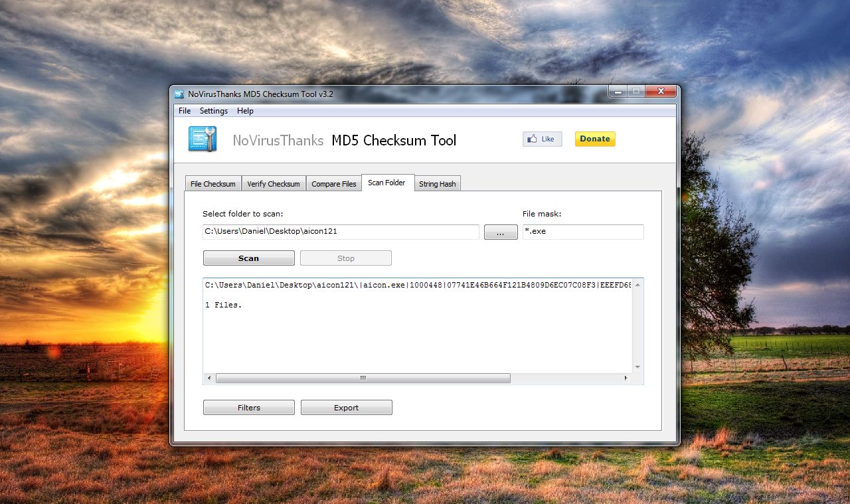
Task: Click the results scrollbar up arrow
Action: [637, 284]
